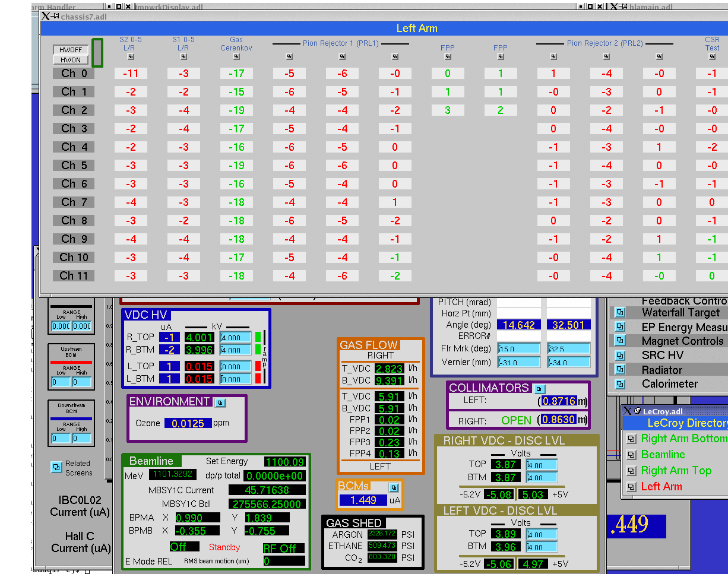Open the first FPP column related display icon
This screenshot has width=728, height=574.
[448, 57]
